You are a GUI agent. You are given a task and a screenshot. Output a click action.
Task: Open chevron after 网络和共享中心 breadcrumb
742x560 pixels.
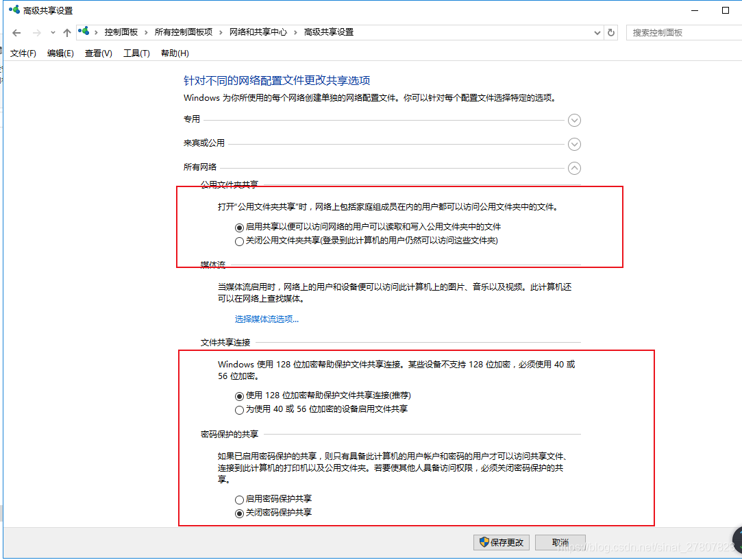295,32
